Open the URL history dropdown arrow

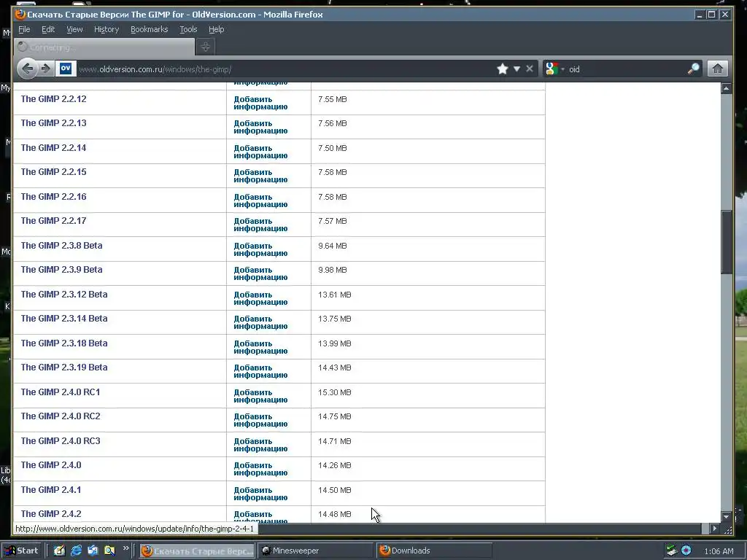(516, 69)
